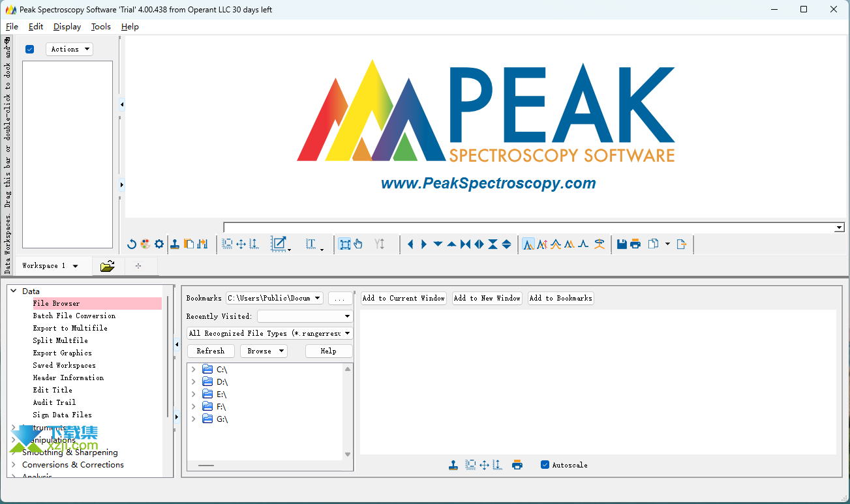Screen dimensions: 850x504
Task: Click Add to Bookmarks button
Action: point(561,298)
